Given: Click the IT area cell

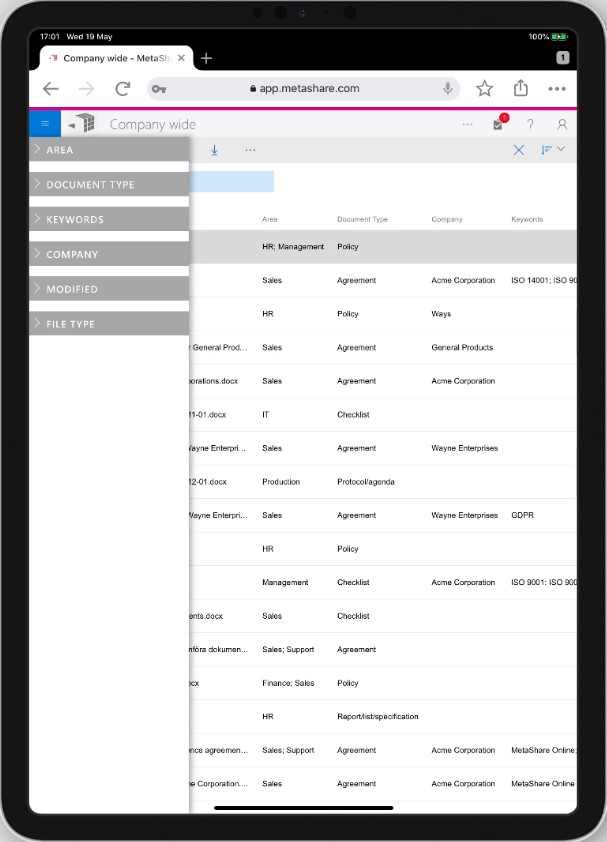Looking at the screenshot, I should click(x=265, y=415).
